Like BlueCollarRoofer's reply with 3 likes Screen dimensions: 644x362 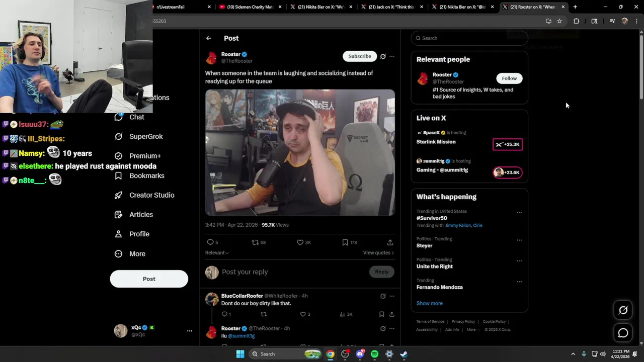303,314
